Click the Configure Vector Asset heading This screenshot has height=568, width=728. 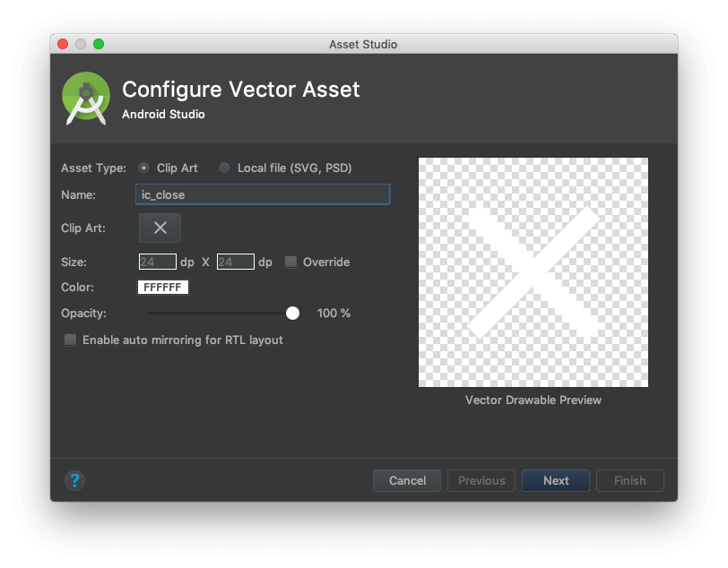pos(240,89)
